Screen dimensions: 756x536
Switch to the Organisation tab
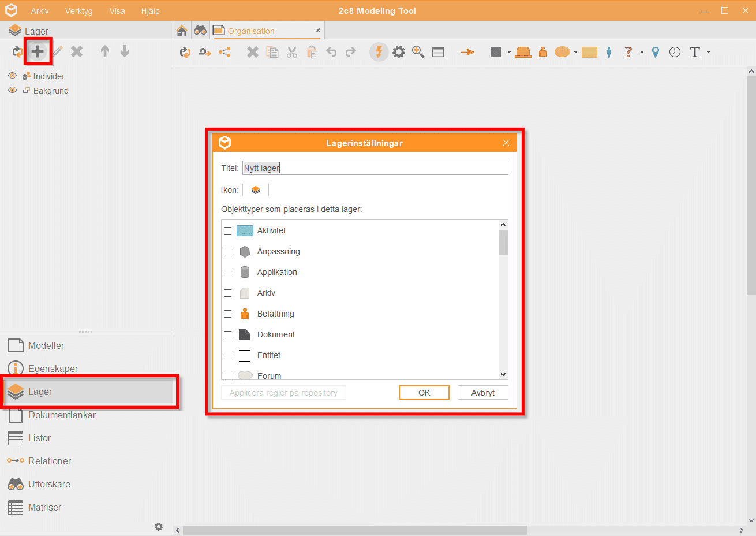click(251, 31)
